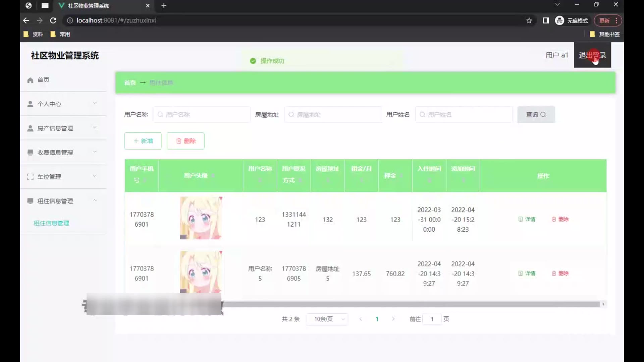Click the browser back arrow

click(26, 20)
